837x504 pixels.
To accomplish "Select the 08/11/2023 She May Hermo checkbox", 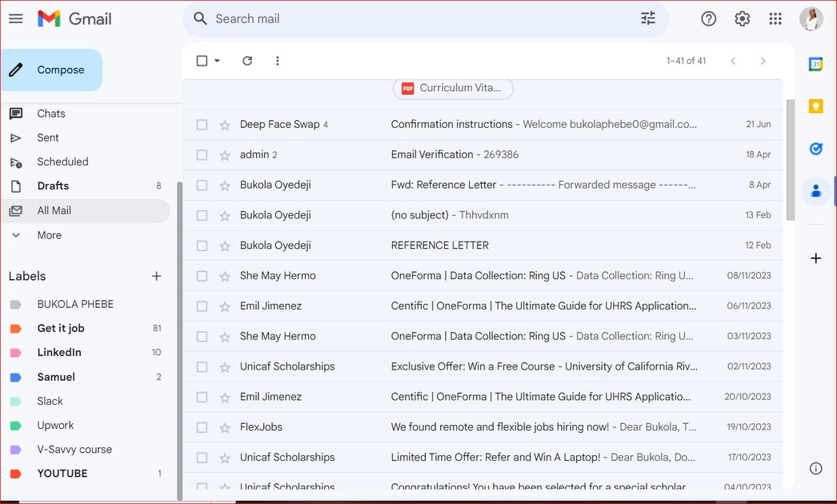I will pos(202,276).
